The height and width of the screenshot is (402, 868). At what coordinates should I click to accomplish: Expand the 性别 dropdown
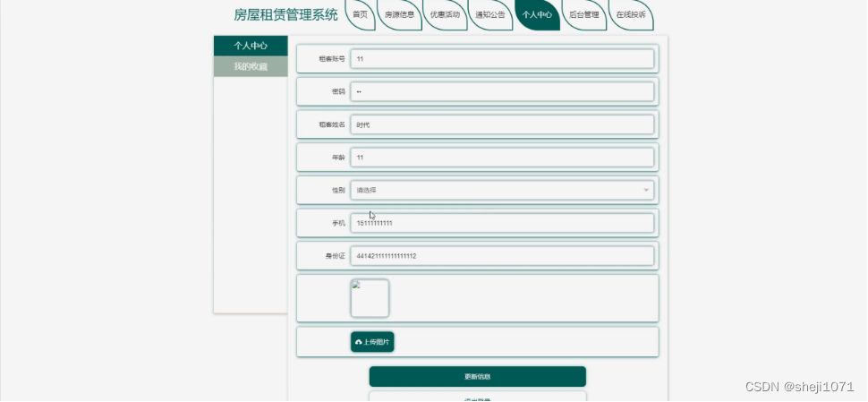pyautogui.click(x=502, y=190)
